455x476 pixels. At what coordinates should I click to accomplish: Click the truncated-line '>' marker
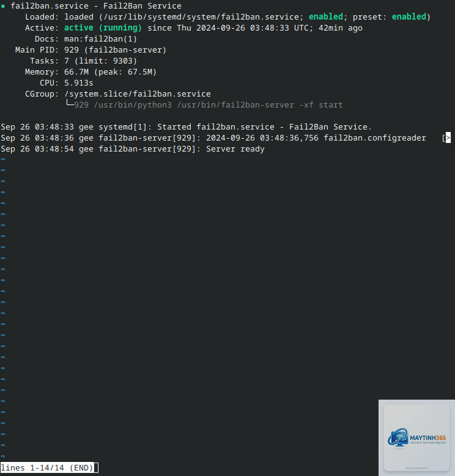[x=448, y=138]
